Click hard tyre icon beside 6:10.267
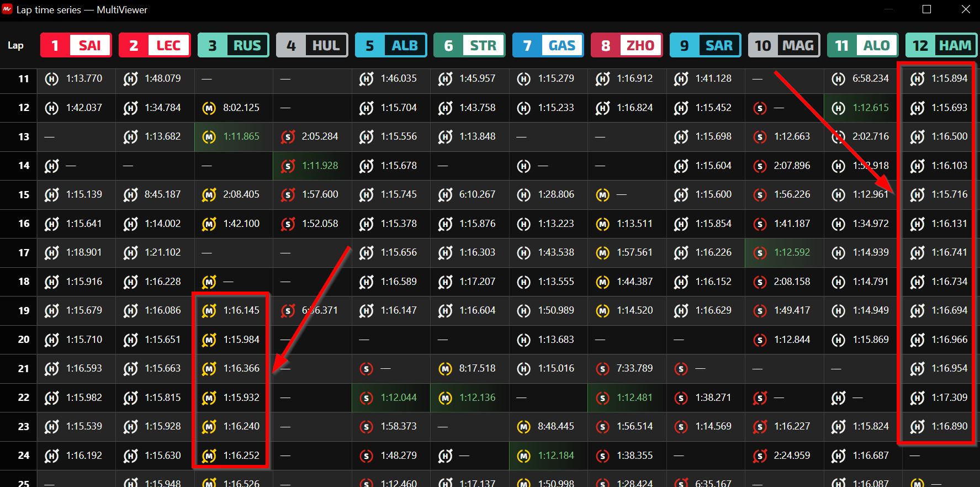 [445, 195]
